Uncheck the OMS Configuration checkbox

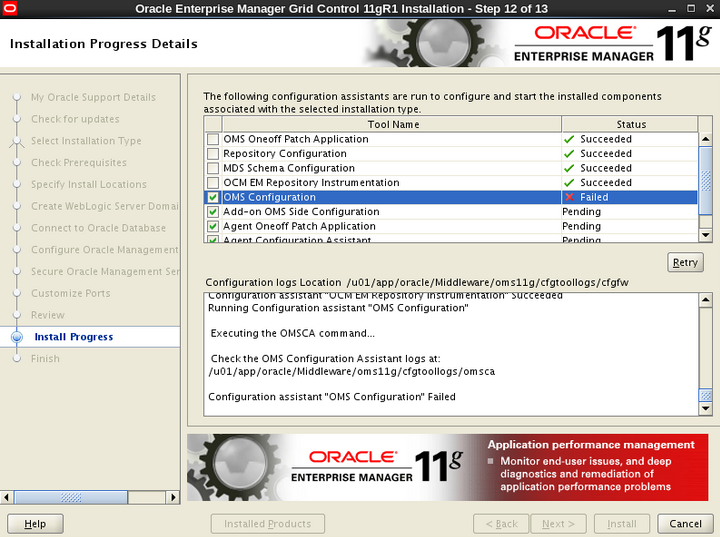[x=213, y=197]
